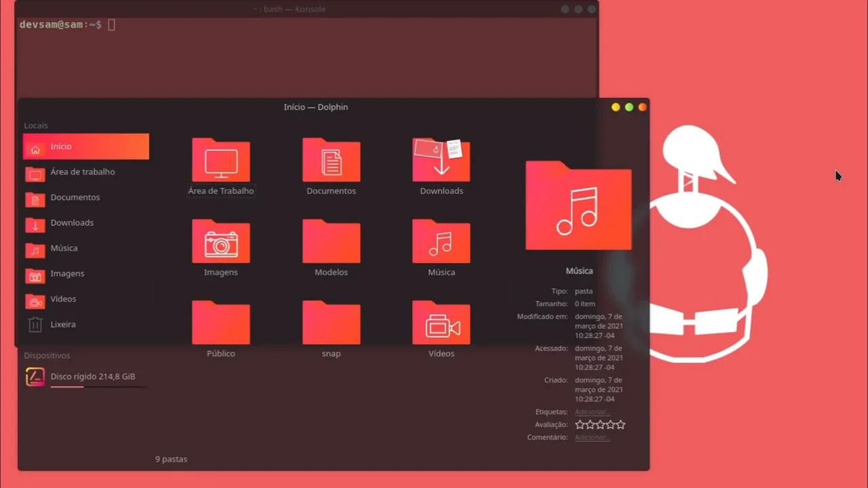The width and height of the screenshot is (868, 488).
Task: Select Início in the Locais sidebar
Action: click(86, 146)
